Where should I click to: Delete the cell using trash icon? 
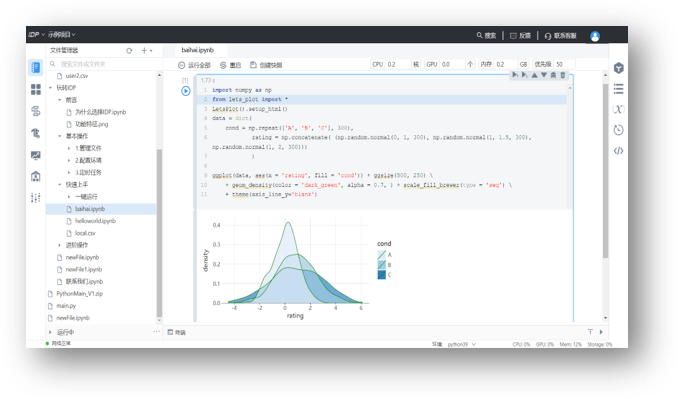563,75
